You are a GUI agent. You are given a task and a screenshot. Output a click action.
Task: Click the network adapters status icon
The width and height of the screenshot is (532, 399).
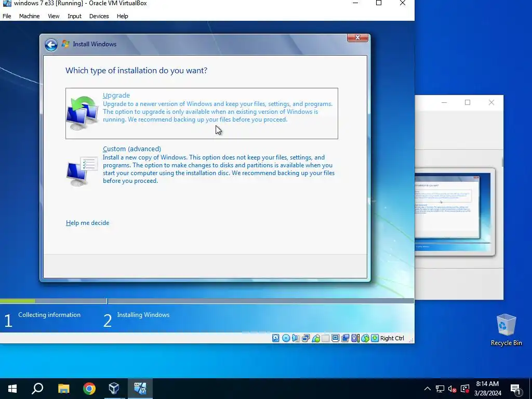305,338
